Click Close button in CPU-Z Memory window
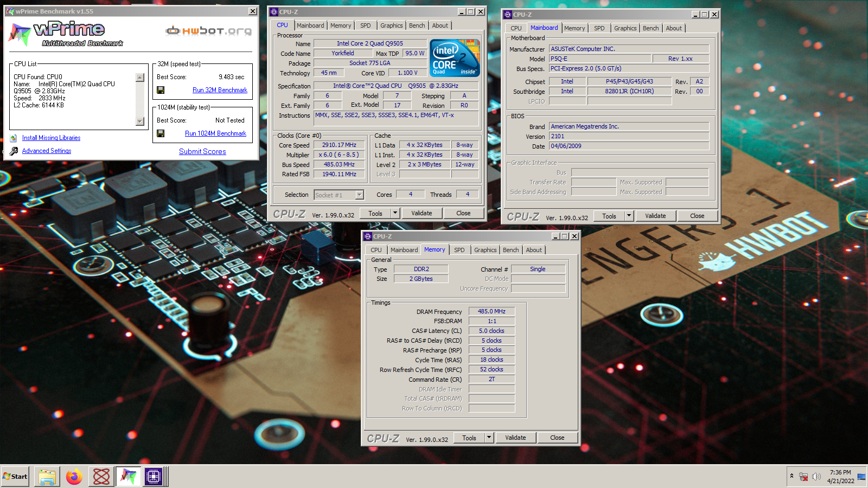The height and width of the screenshot is (488, 868). pos(557,438)
